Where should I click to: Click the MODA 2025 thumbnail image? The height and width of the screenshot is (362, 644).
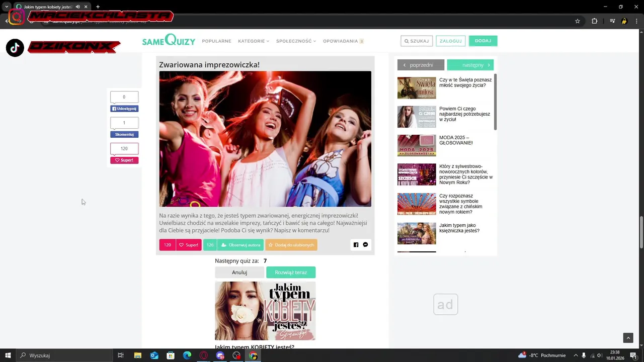[x=417, y=146]
